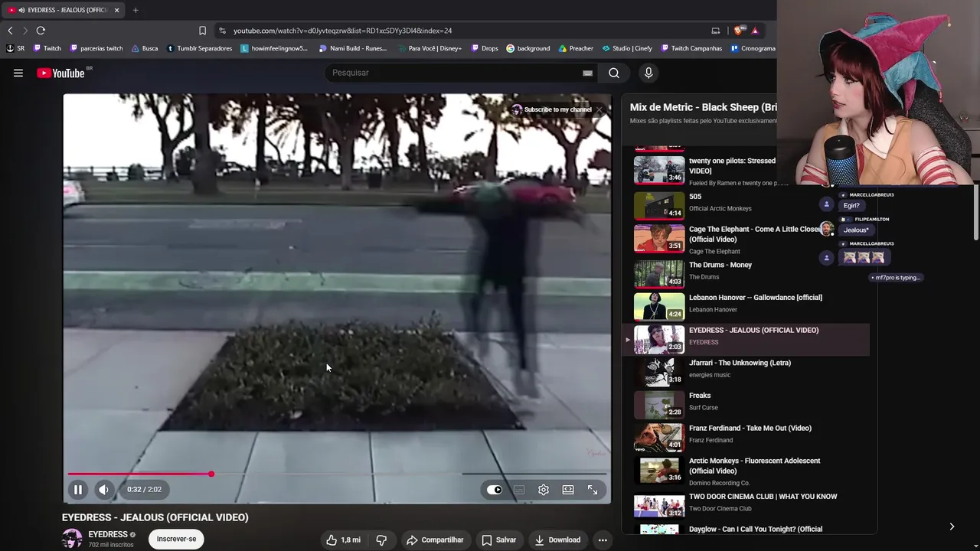Screen dimensions: 980x551
Task: Open the more actions ellipsis menu
Action: (603, 540)
